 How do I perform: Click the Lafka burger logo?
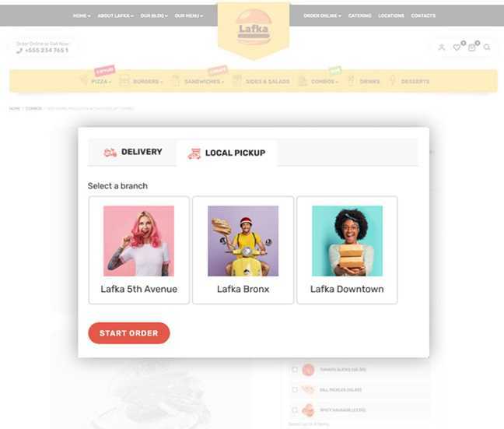[x=254, y=27]
